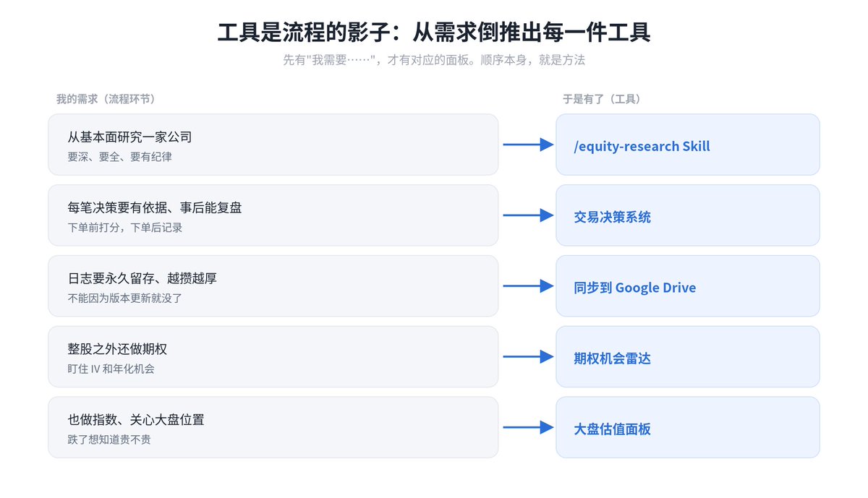Click arrow pointing to 交易决策系统
The height and width of the screenshot is (498, 868).
[x=528, y=215]
